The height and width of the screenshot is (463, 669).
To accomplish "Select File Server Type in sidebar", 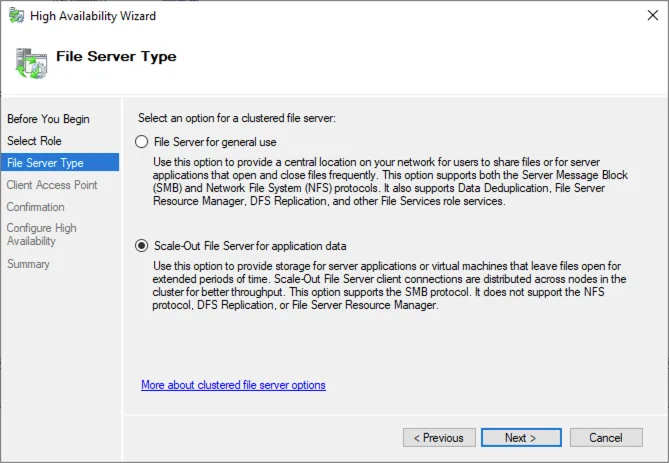I will click(x=45, y=162).
